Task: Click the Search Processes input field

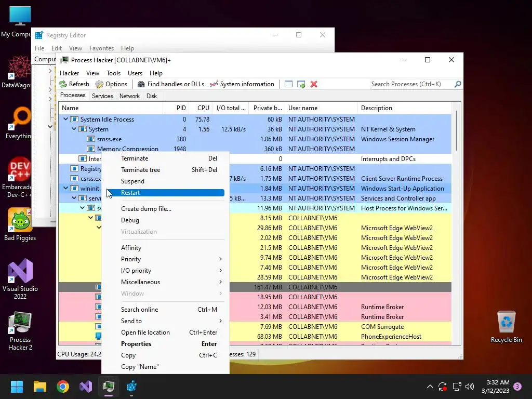Action: (411, 84)
